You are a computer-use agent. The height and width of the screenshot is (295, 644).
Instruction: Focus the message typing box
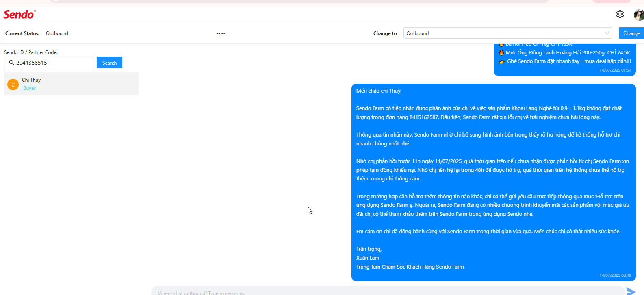click(388, 291)
